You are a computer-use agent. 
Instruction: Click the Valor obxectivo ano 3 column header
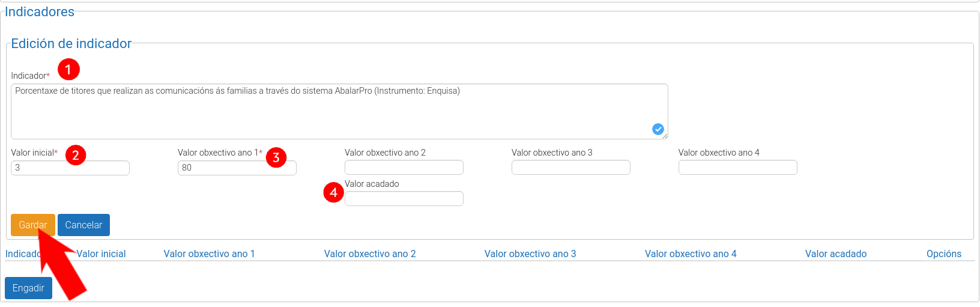pos(530,254)
